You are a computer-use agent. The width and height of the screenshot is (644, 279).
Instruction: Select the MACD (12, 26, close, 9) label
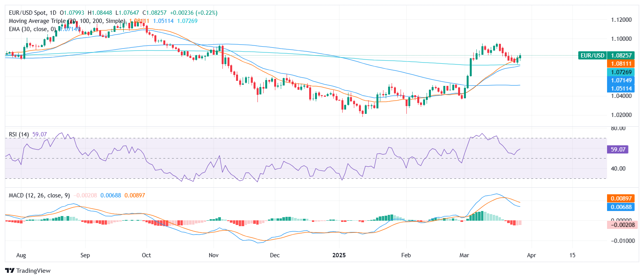[39, 195]
